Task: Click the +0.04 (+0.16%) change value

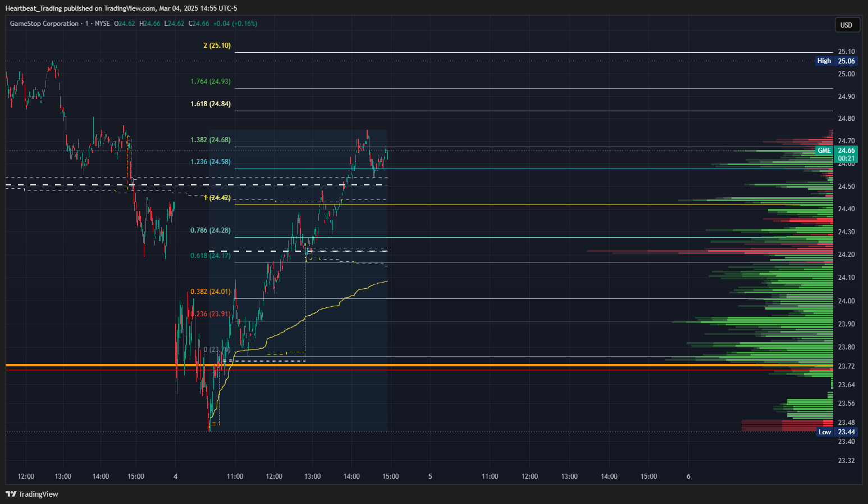Action: click(x=235, y=24)
